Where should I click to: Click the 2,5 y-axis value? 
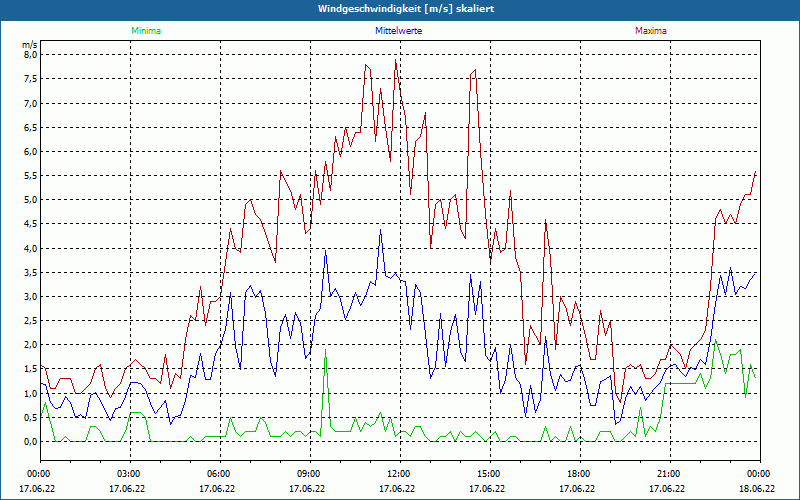pos(30,321)
